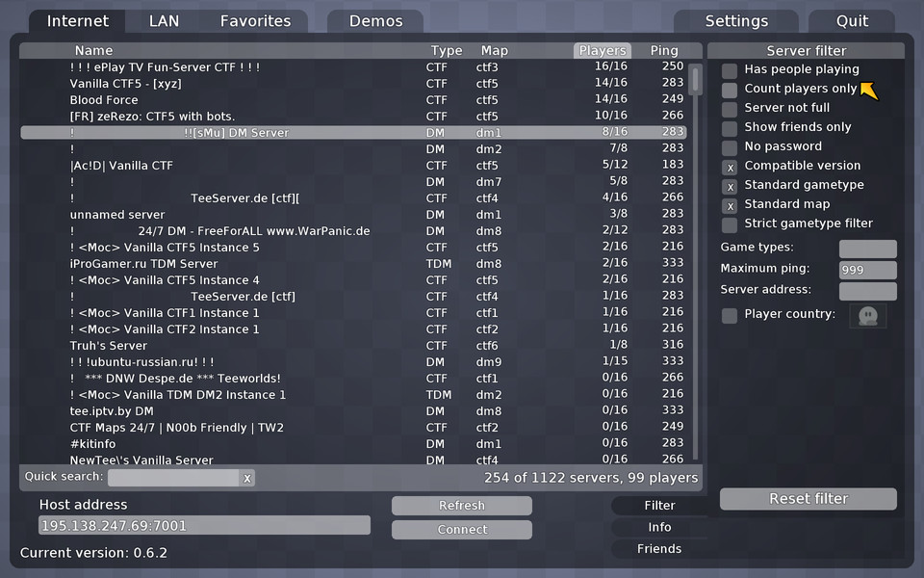The image size is (924, 578).
Task: Select the !![sMu] DM Server row
Action: coord(353,133)
